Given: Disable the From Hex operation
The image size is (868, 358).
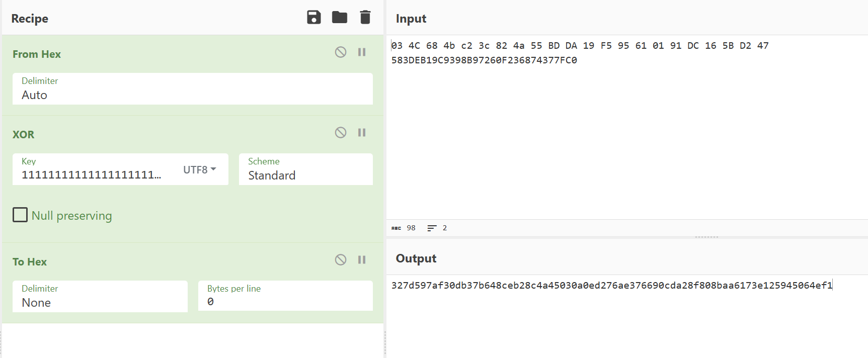Looking at the screenshot, I should tap(341, 52).
